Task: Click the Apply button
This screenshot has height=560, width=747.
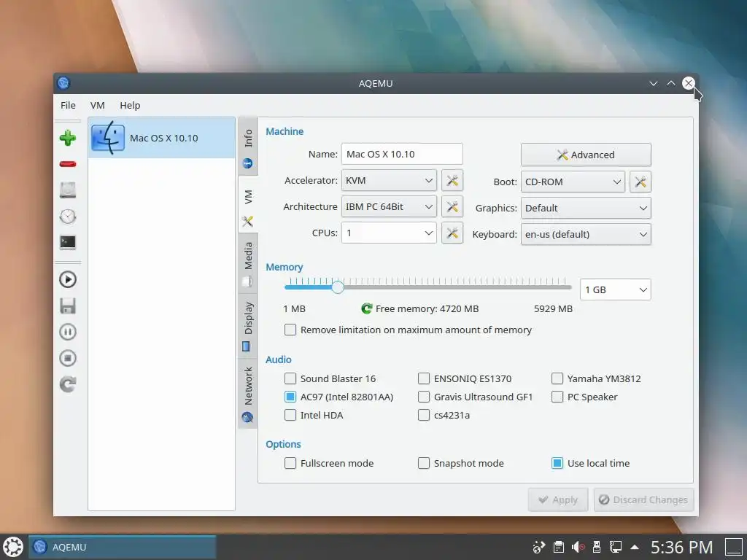Action: (x=558, y=500)
